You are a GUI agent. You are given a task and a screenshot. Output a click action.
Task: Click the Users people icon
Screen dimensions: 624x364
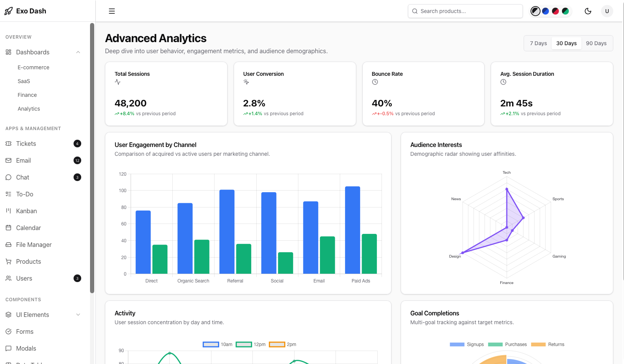[8, 278]
